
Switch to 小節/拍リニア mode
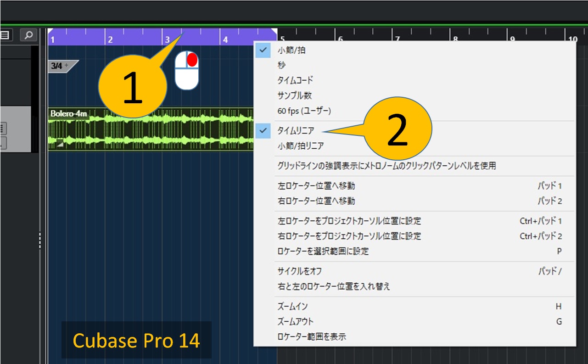click(300, 146)
